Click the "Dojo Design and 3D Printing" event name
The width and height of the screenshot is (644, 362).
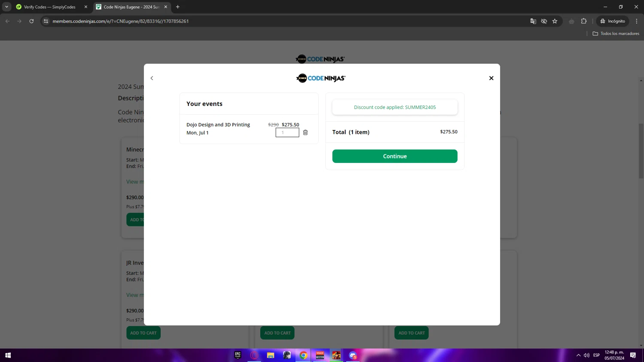click(x=218, y=125)
